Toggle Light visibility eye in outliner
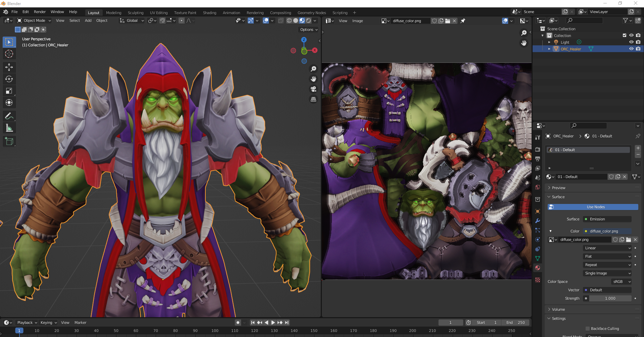644x337 pixels. 631,42
